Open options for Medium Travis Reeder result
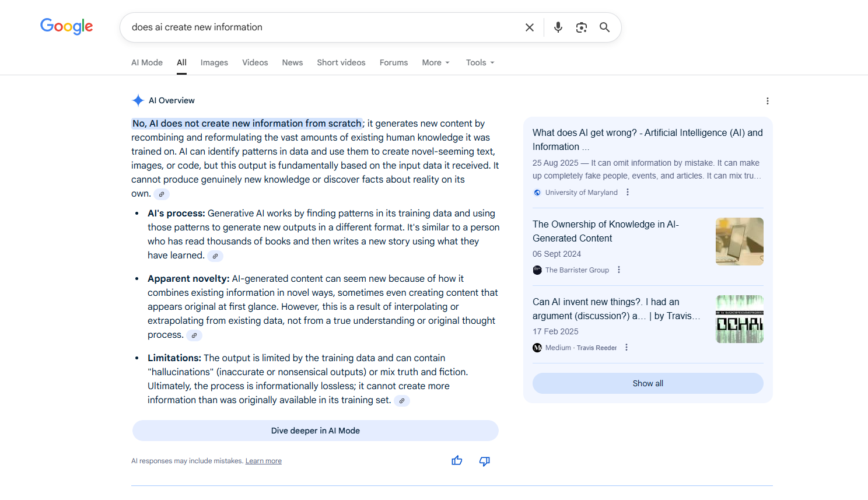 click(x=626, y=347)
